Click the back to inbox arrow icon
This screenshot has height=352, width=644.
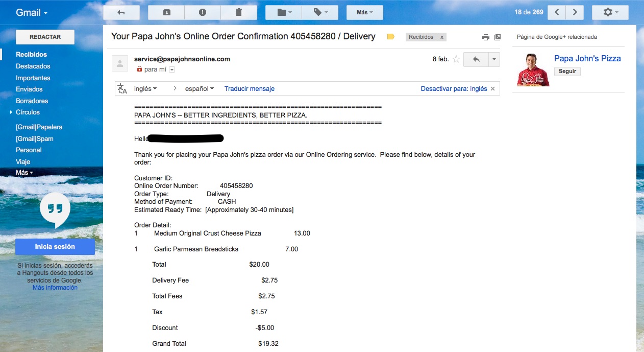(x=121, y=12)
